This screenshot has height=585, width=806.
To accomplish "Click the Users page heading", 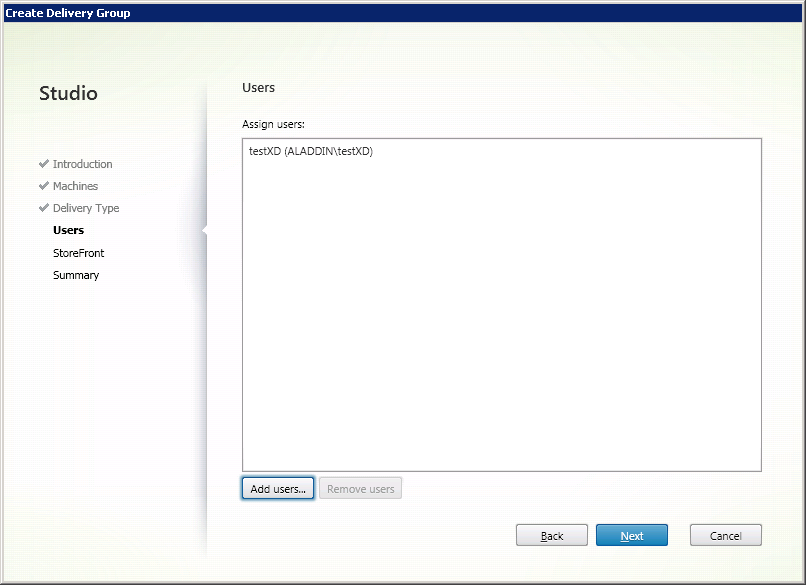I will (x=259, y=87).
